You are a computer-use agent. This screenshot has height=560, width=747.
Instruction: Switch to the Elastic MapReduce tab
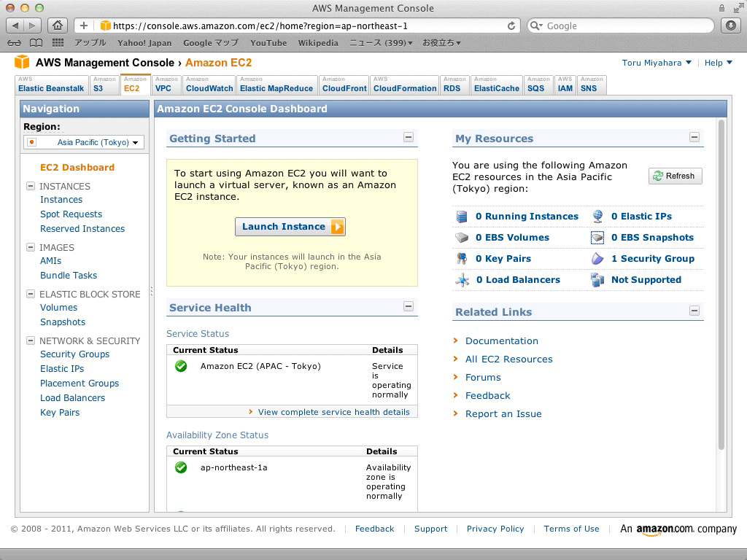coord(276,85)
